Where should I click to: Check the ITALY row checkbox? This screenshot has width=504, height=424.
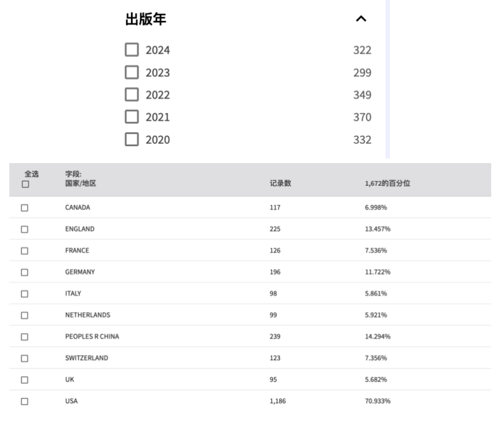[24, 294]
